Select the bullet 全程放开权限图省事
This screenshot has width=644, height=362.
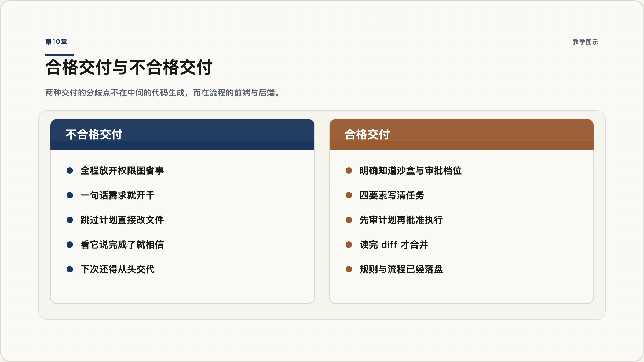pos(122,171)
